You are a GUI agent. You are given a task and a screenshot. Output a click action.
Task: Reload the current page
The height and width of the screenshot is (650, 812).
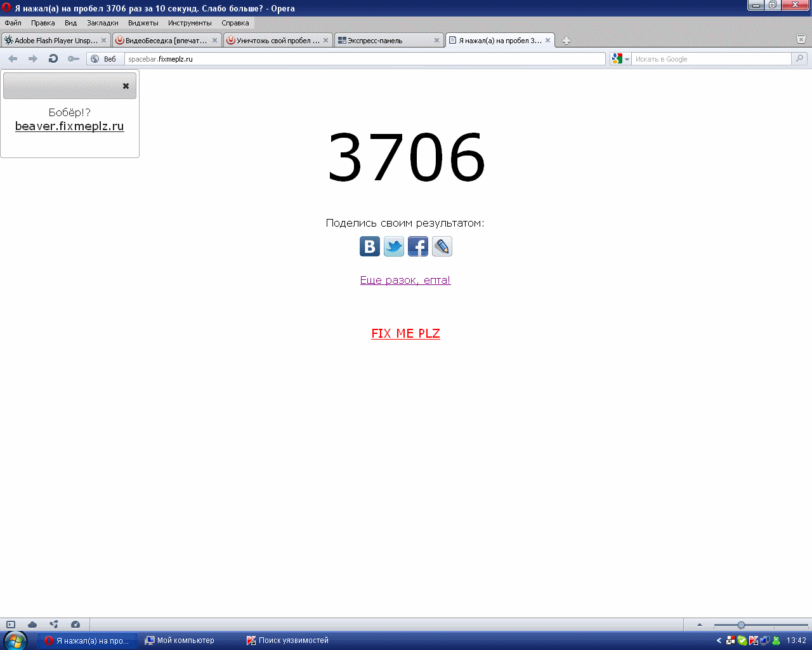[53, 58]
